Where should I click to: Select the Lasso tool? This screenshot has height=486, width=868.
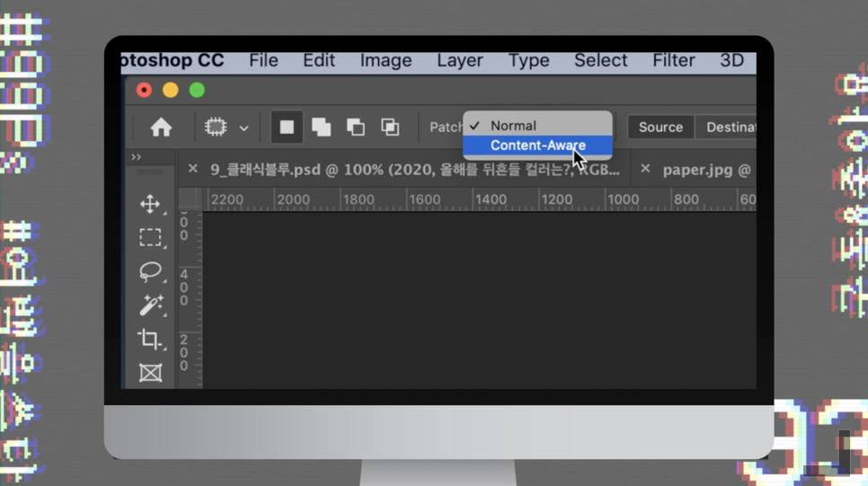150,271
